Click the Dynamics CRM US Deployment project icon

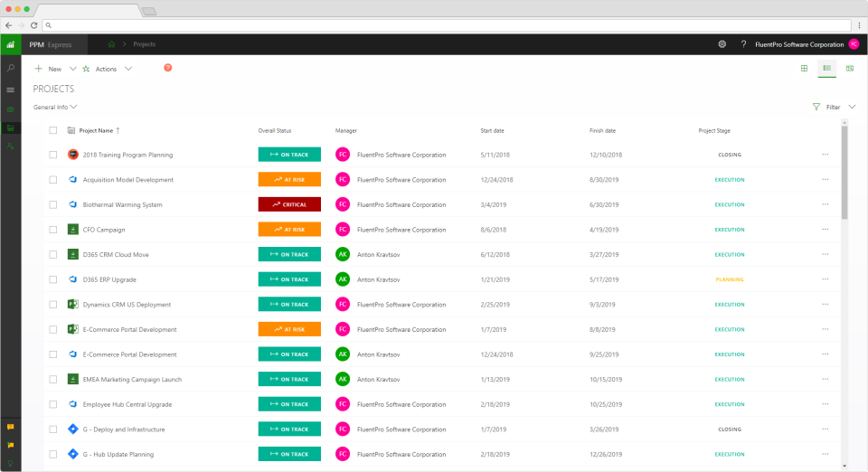pyautogui.click(x=72, y=304)
